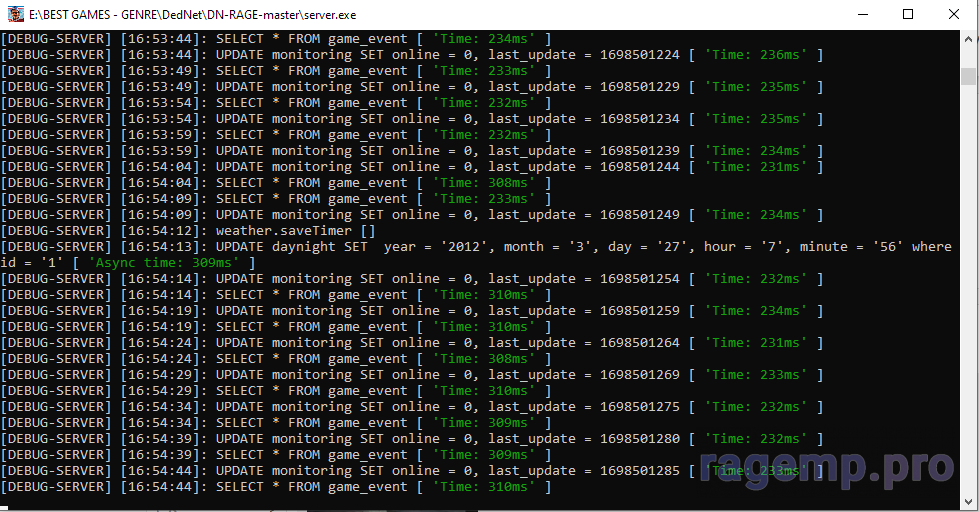Click the log line with last_update 1698501249
Viewport: 979px width, 512px height.
411,214
